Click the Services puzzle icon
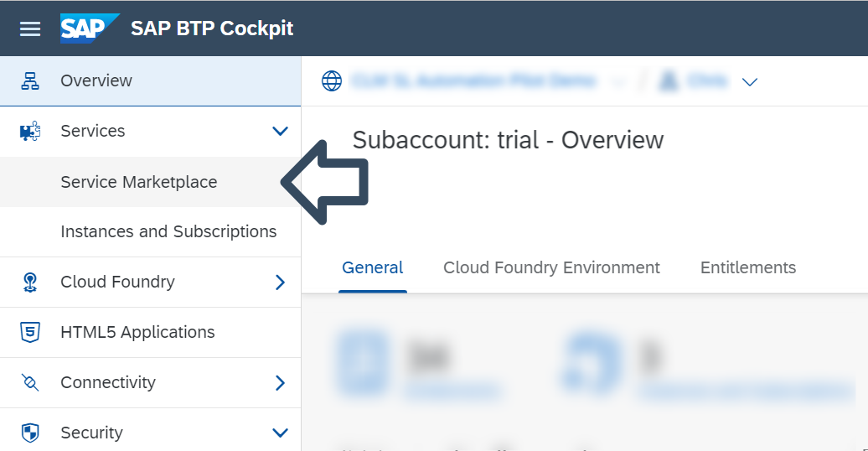868x451 pixels. (30, 132)
